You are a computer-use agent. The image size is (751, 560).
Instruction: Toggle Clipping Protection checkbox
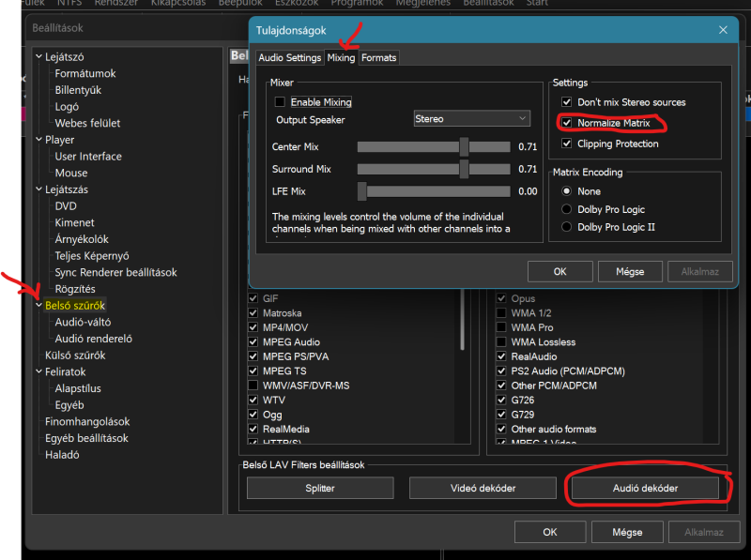[567, 144]
